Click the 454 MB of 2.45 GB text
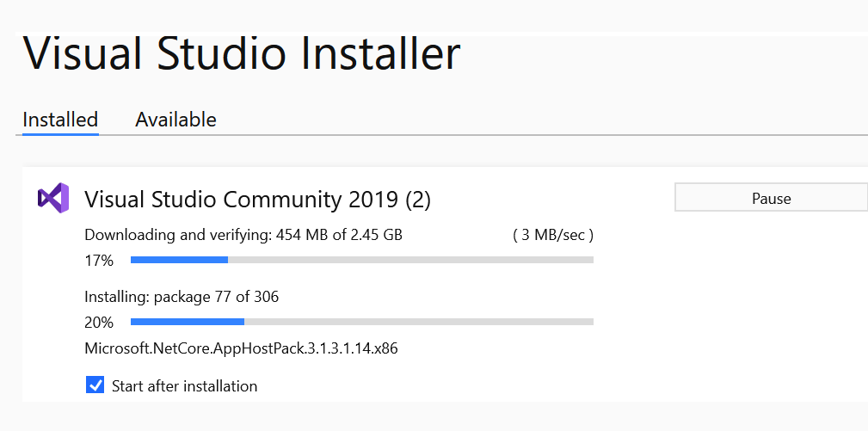 tap(339, 235)
